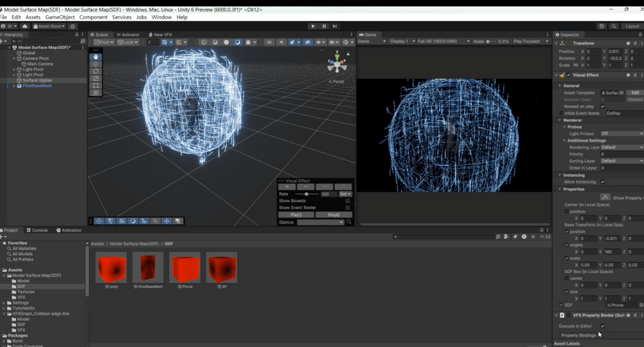Select the Transform tool in Scene overlay
The image size is (644, 347).
coord(95,93)
